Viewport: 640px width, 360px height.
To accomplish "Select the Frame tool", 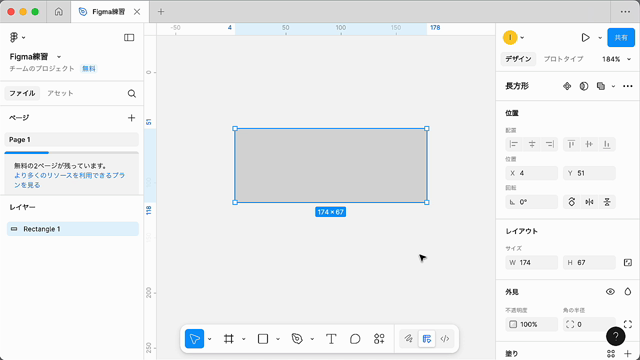I will click(229, 339).
